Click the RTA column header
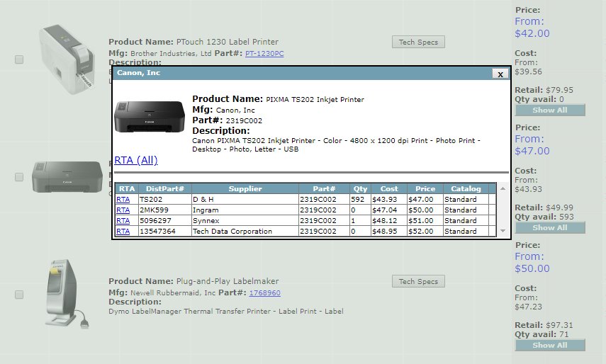Viewport: 606px width, 364px height. coord(127,189)
